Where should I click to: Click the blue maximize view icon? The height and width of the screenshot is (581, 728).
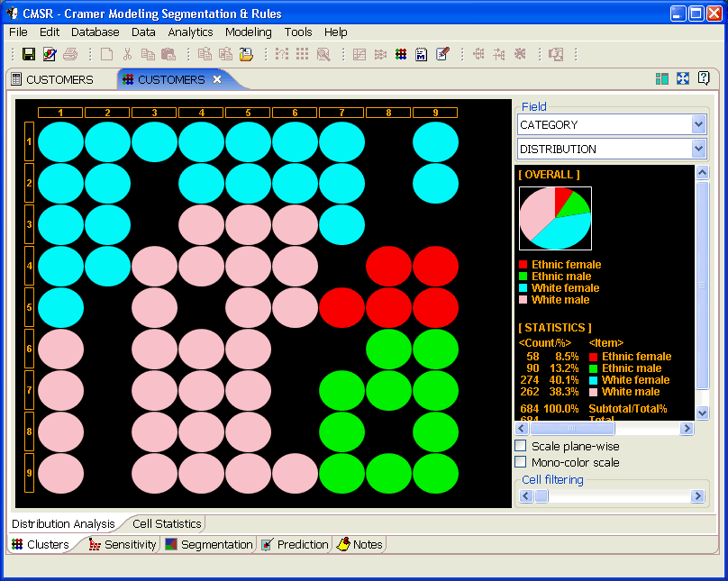click(x=683, y=78)
